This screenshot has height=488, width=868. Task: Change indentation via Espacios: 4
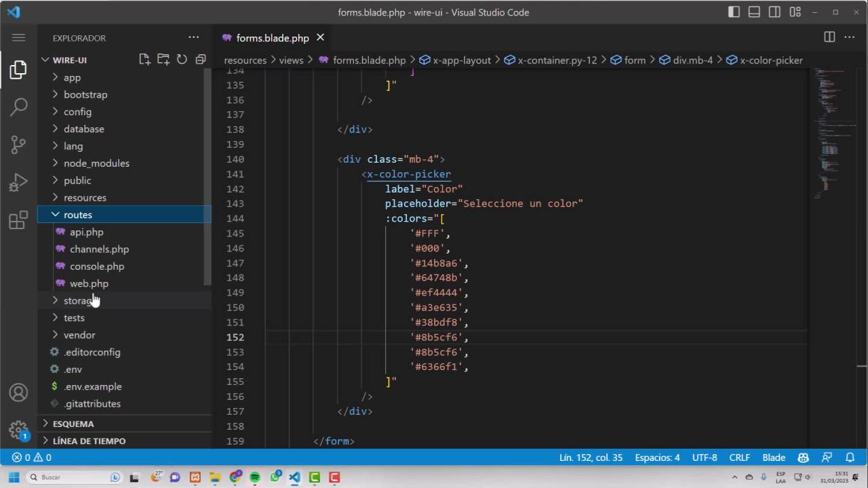click(657, 457)
